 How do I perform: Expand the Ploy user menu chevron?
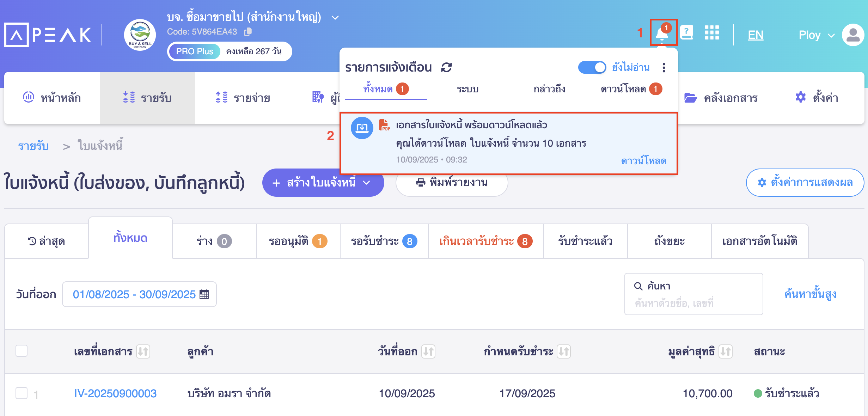pos(831,36)
